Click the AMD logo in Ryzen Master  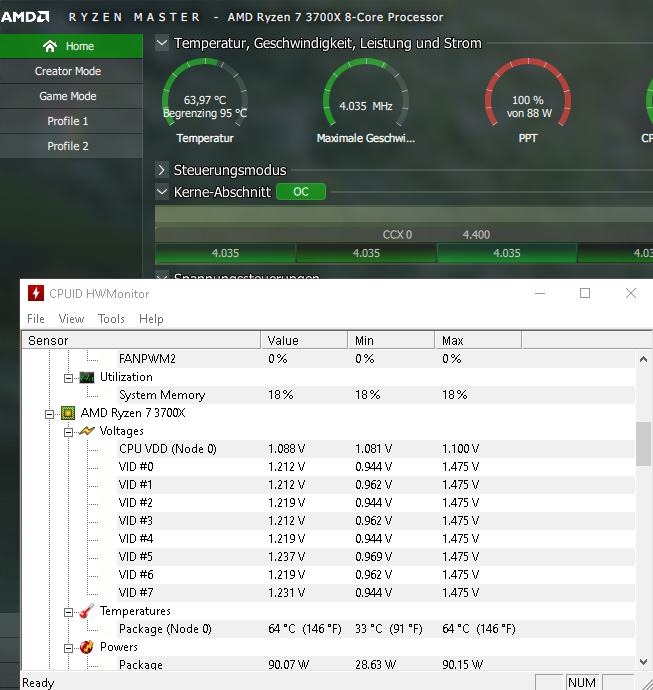point(25,17)
